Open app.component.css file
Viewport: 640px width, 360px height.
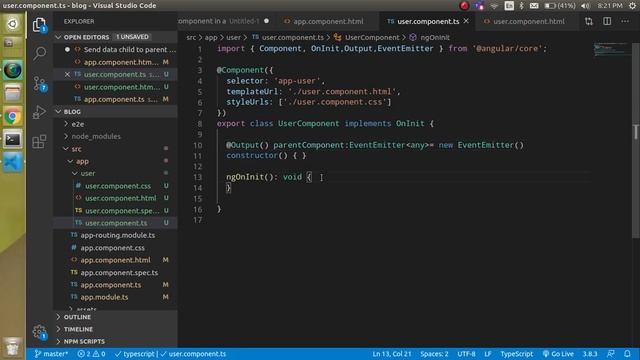click(112, 248)
